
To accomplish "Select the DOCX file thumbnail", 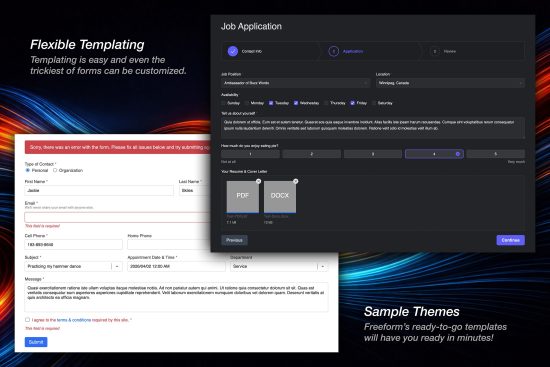I will (x=280, y=196).
